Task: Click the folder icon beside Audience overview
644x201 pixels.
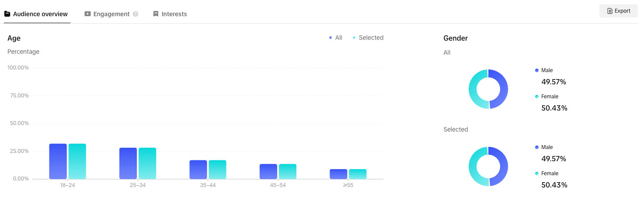Action: [7, 14]
